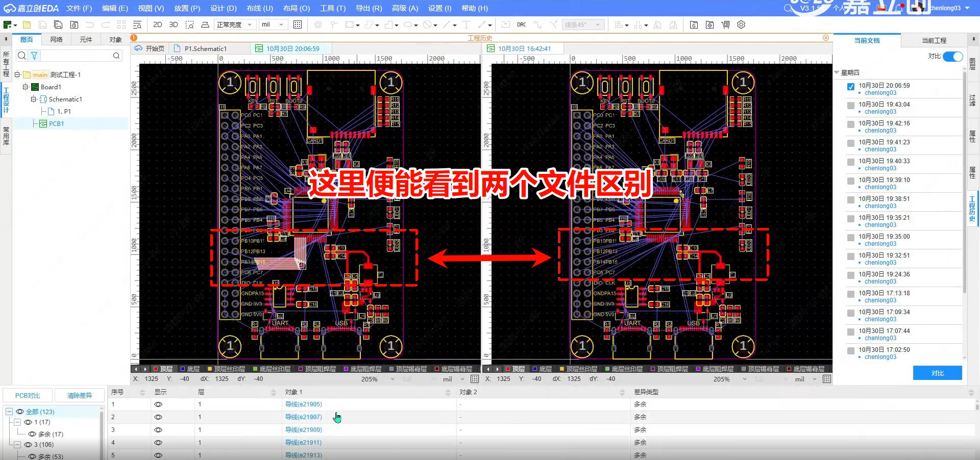The width and height of the screenshot is (980, 460).
Task: Toggle eye icon in difference row 1
Action: (x=158, y=404)
